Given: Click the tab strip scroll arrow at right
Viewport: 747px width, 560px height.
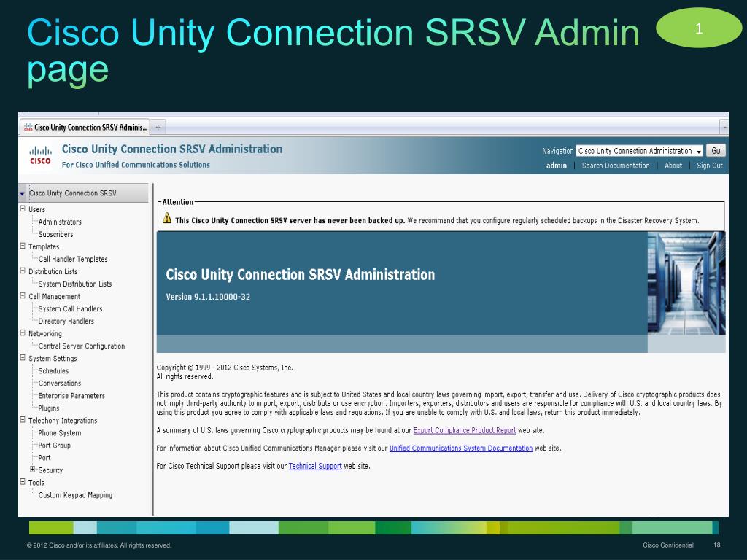Looking at the screenshot, I should [724, 127].
